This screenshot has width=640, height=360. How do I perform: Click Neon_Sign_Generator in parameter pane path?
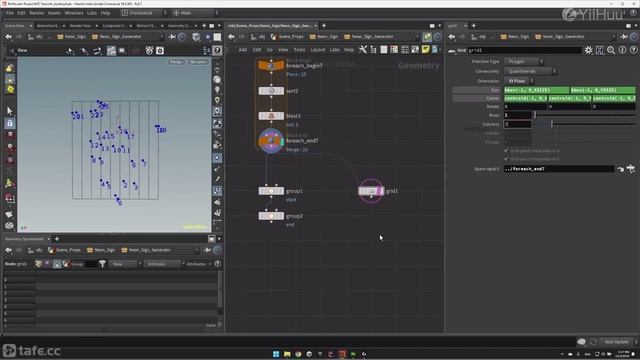tap(563, 37)
